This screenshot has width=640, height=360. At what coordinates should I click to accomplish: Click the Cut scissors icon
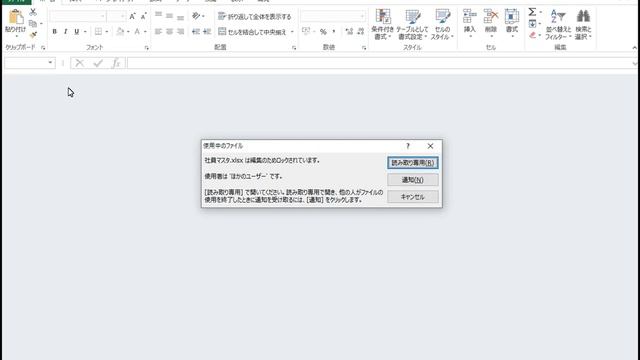[33, 12]
